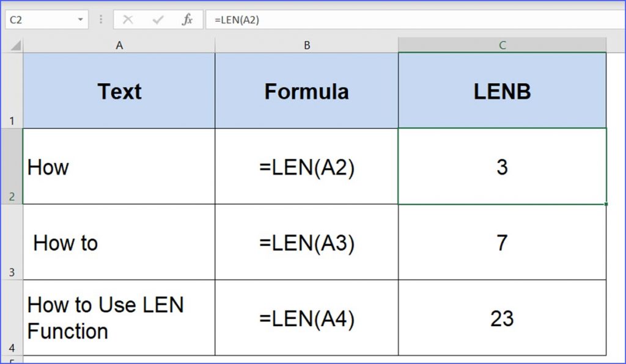The height and width of the screenshot is (364, 626).
Task: Select row header 2
Action: [13, 166]
